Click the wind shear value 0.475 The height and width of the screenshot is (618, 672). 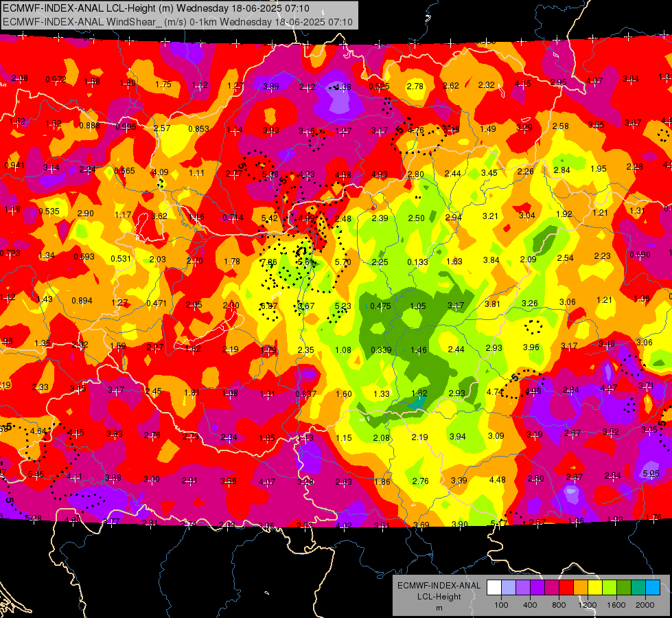click(x=380, y=306)
